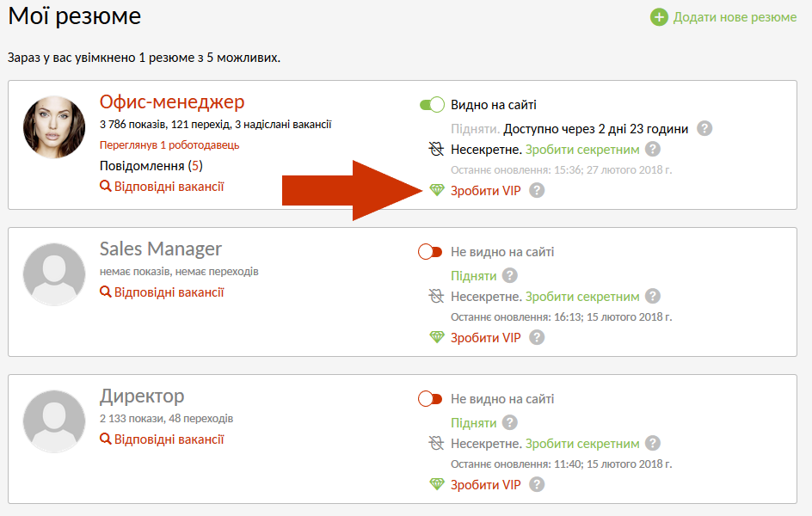Click Зробити VIP for Директор resume

(x=486, y=485)
